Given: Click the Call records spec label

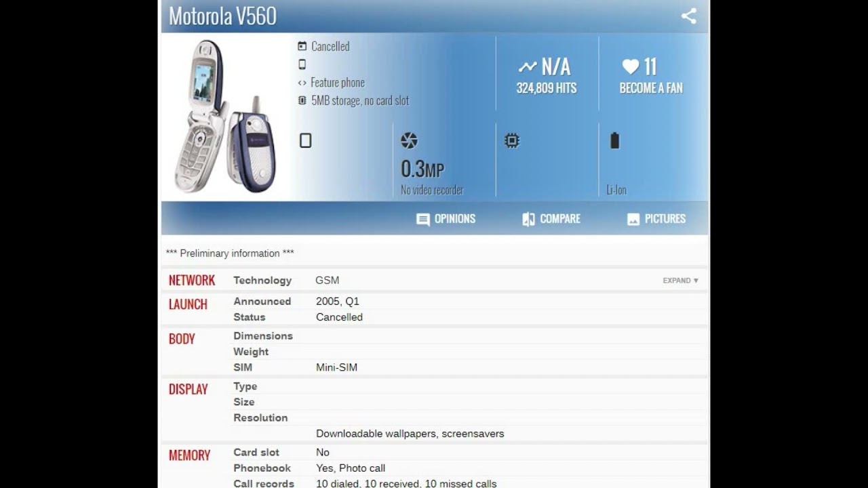Looking at the screenshot, I should pos(264,483).
